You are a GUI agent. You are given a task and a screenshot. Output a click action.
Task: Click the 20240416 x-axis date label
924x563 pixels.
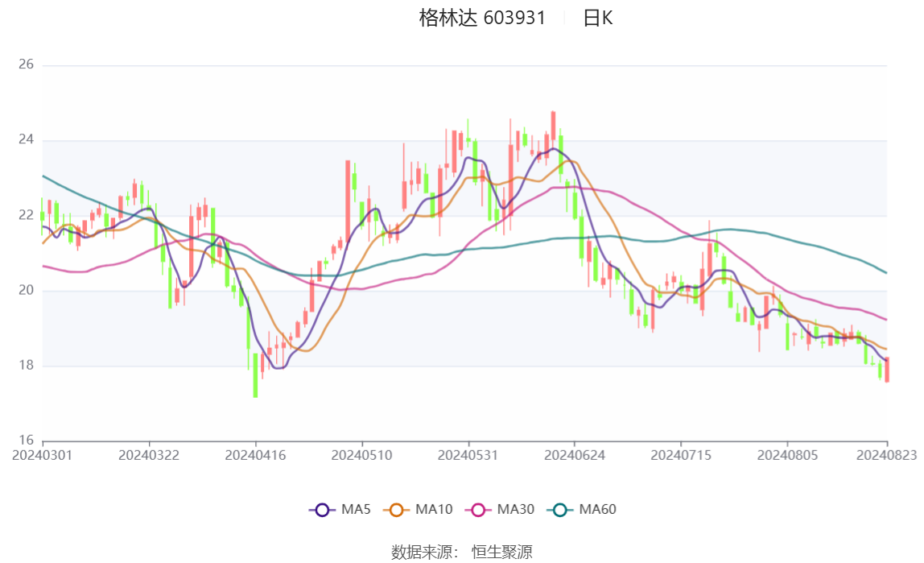tap(255, 455)
